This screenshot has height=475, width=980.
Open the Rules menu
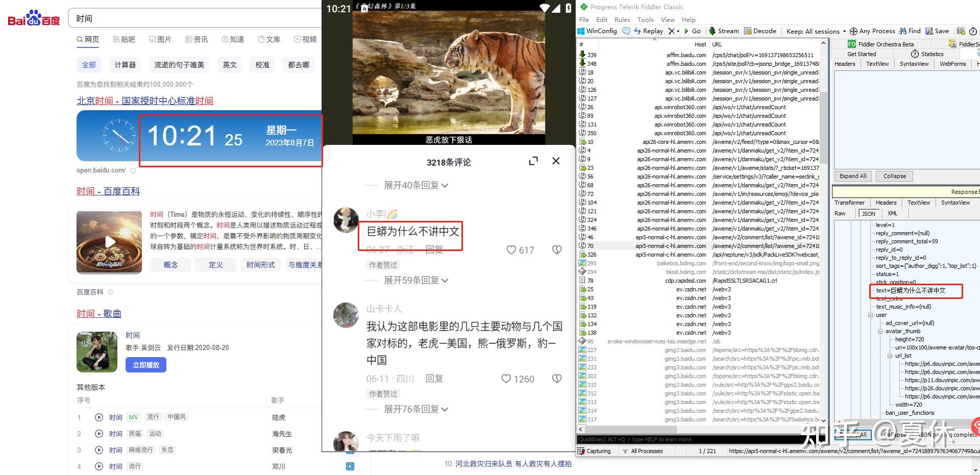point(622,19)
